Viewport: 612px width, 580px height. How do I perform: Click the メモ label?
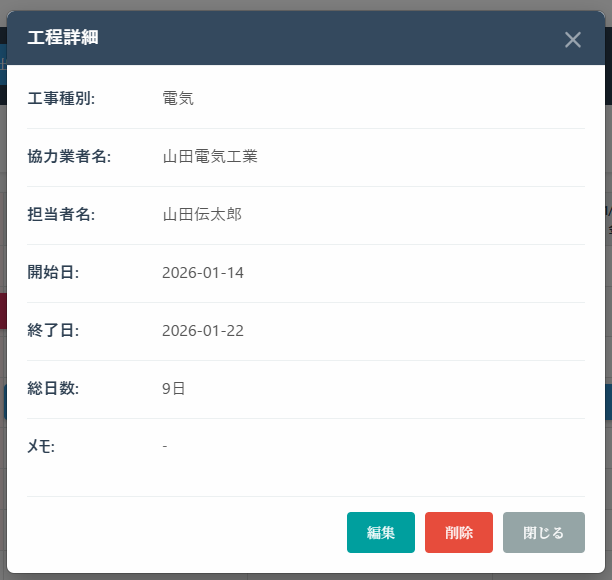coord(41,447)
